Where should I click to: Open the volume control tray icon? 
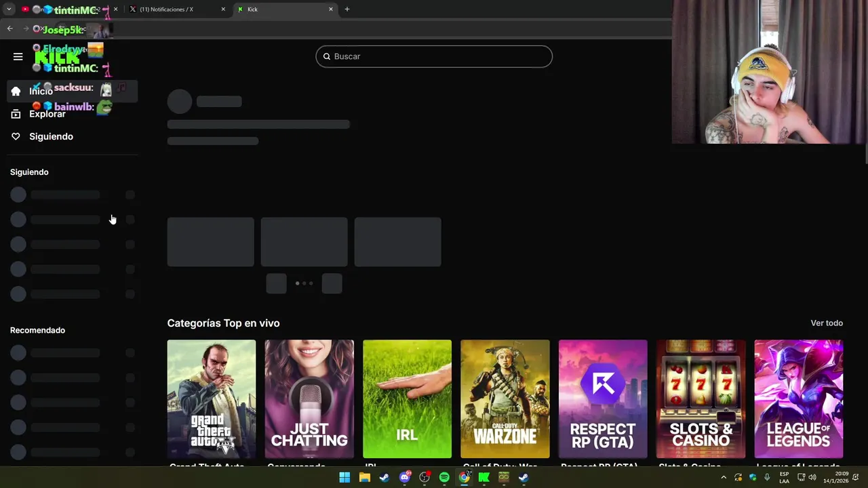click(812, 478)
